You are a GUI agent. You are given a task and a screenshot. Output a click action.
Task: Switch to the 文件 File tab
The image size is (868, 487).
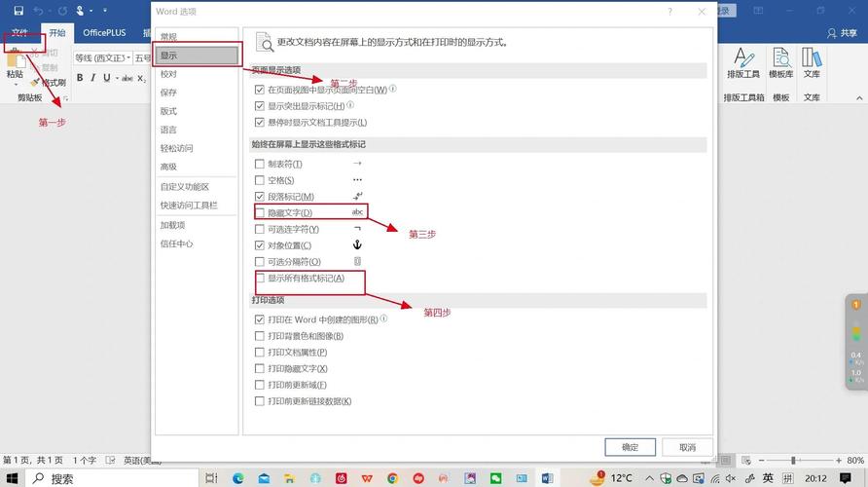pos(19,33)
